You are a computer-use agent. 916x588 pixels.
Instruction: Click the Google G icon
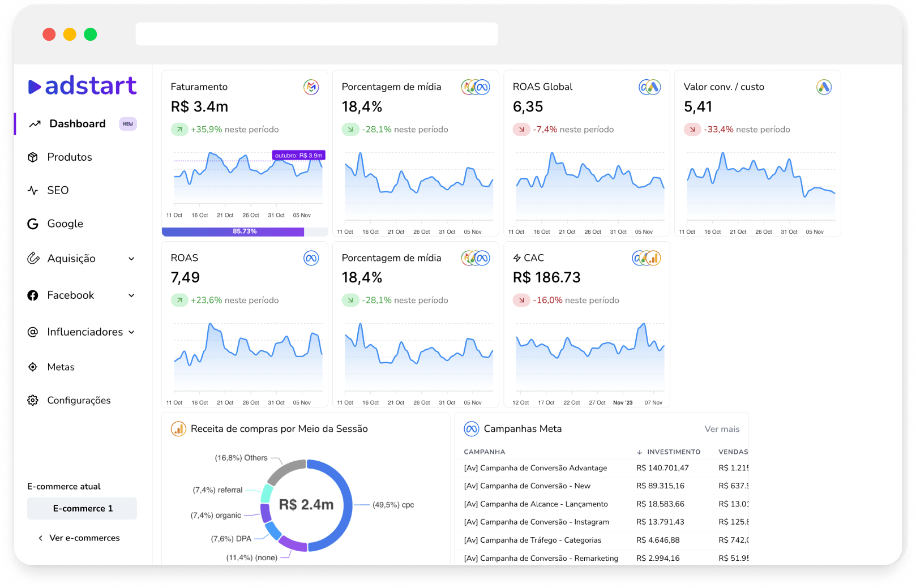pos(33,224)
